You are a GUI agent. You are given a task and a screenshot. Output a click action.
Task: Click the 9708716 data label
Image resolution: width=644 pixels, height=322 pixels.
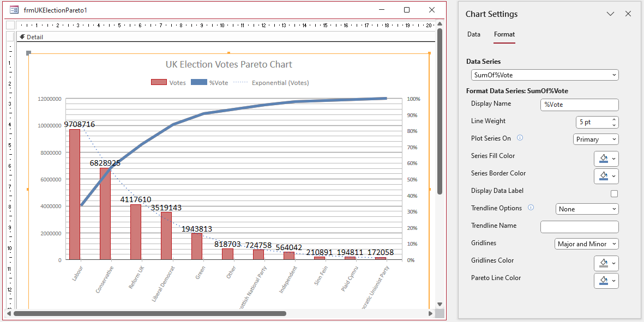(79, 124)
